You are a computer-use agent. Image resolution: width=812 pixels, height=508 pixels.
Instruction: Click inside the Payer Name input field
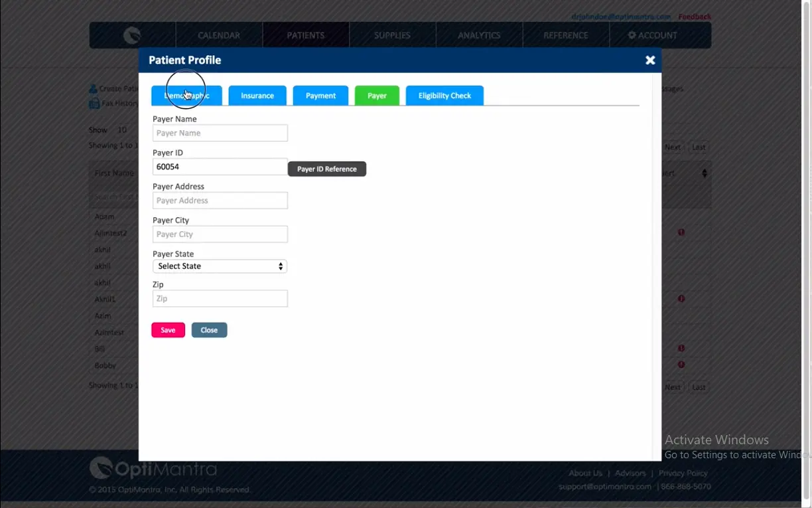click(220, 133)
